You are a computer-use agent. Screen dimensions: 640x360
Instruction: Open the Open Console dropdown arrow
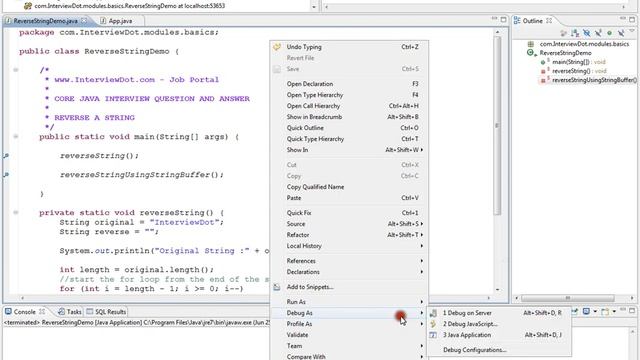click(614, 311)
